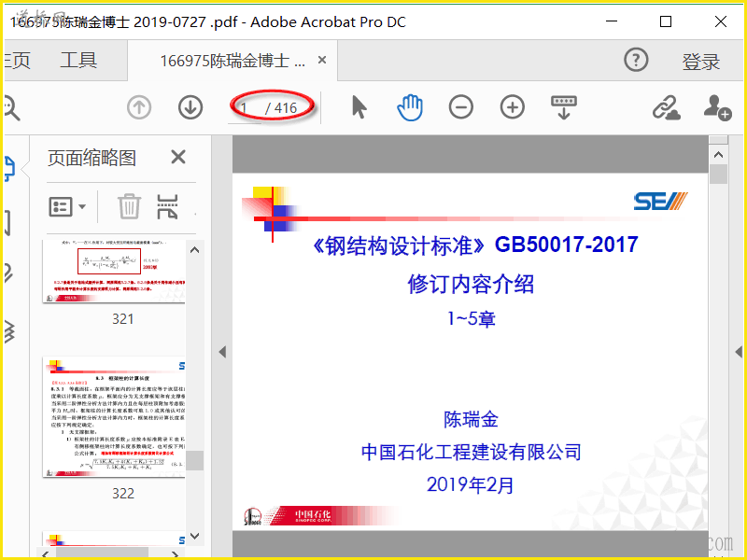Open the layers sidebar icon
The height and width of the screenshot is (560, 747).
point(9,331)
